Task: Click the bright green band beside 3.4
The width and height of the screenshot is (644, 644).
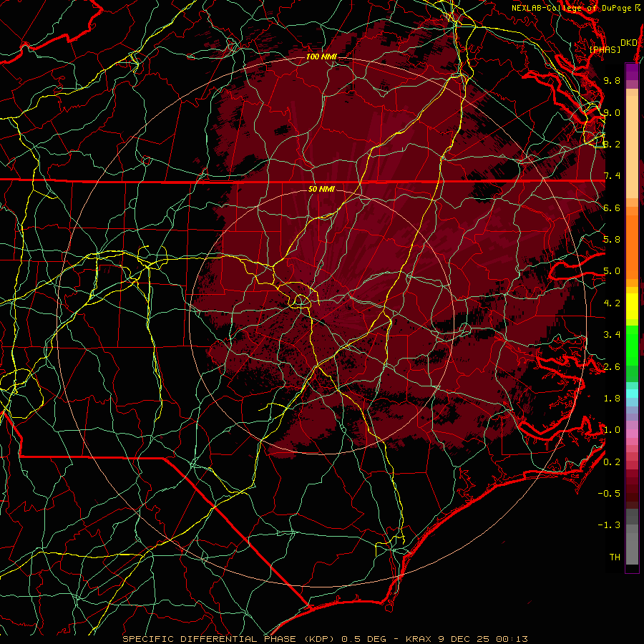Action: pyautogui.click(x=632, y=345)
